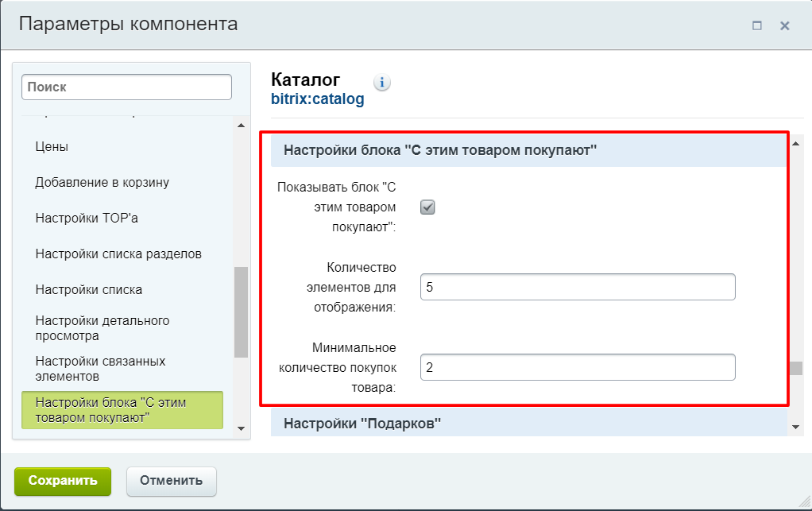Click the Отменить button
This screenshot has width=812, height=511.
171,480
